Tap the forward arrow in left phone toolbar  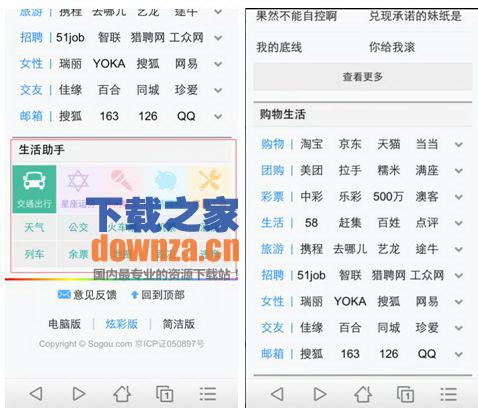(x=79, y=394)
